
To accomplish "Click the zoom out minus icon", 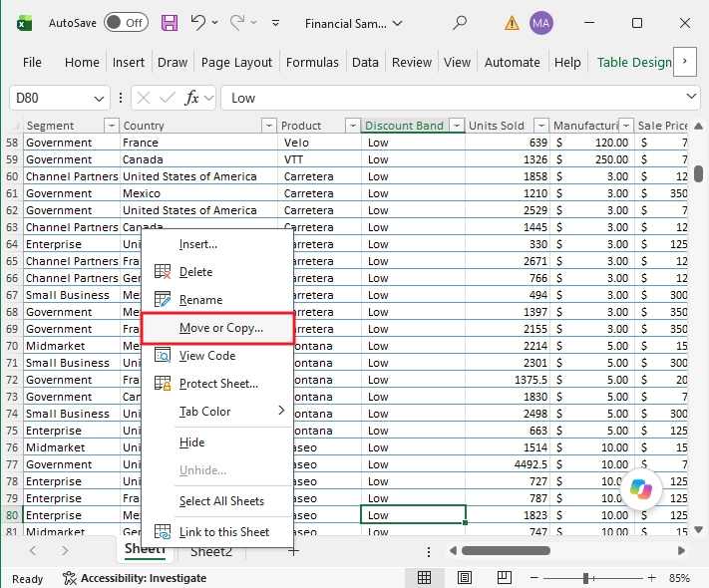I will [534, 578].
